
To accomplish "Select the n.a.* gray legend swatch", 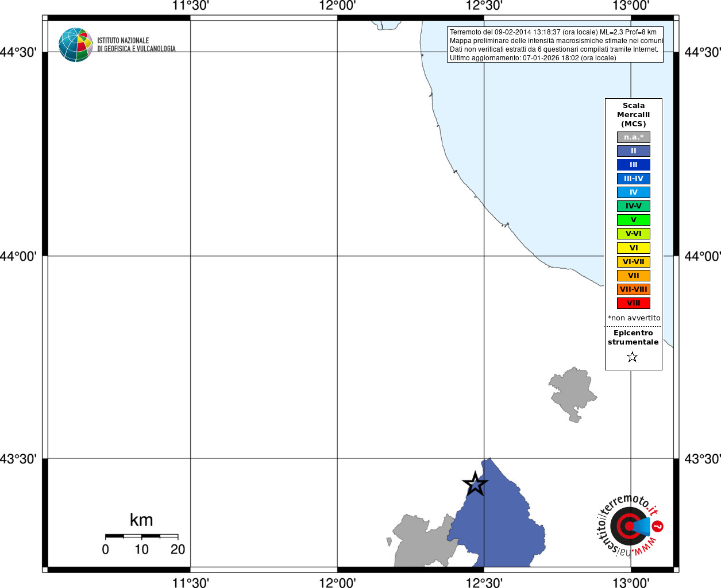I will coord(634,137).
